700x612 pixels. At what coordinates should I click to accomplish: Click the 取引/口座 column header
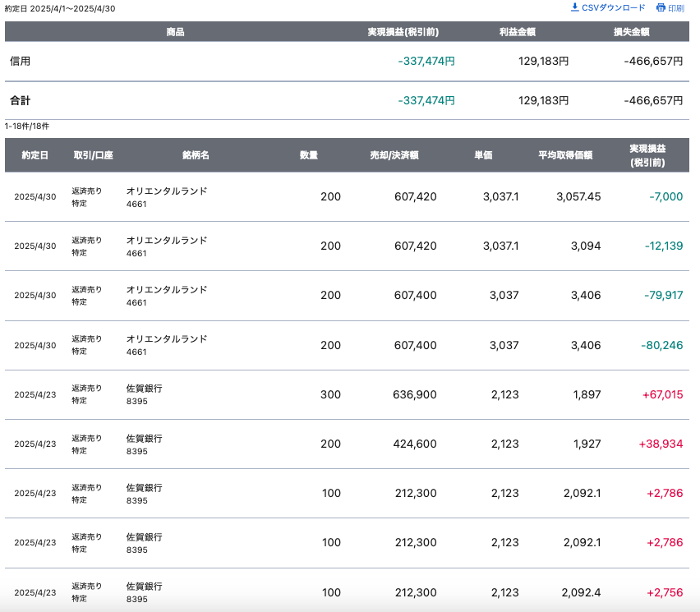93,155
